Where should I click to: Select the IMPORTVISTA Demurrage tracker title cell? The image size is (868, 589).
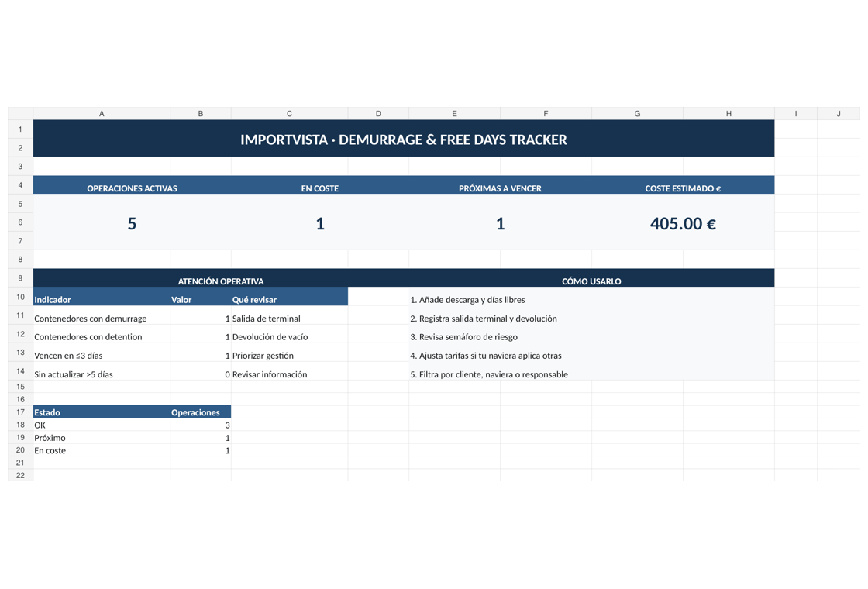point(404,139)
